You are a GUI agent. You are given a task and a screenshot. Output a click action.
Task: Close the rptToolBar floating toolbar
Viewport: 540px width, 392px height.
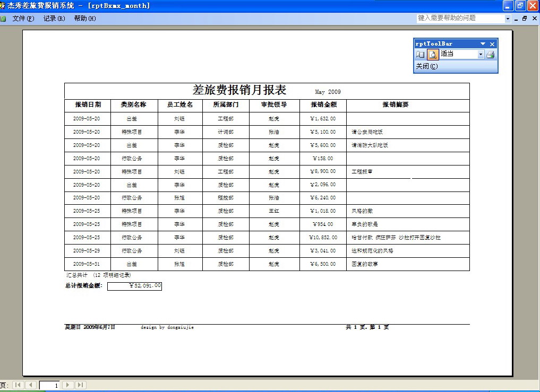point(492,44)
